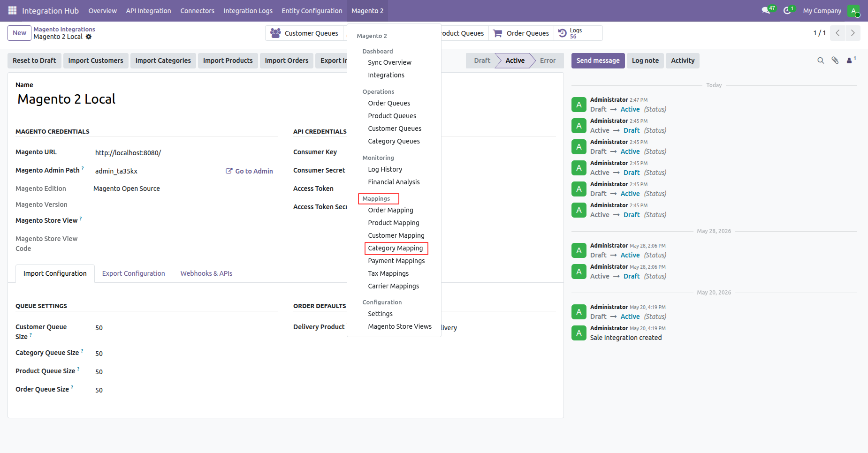Image resolution: width=868 pixels, height=453 pixels.
Task: Click the Go to Admin link
Action: coord(249,171)
